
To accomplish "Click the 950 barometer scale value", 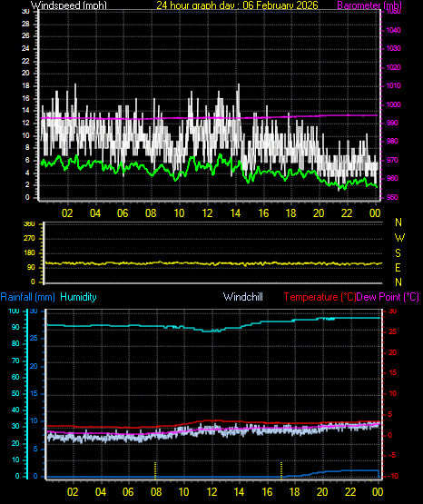I will pos(392,197).
